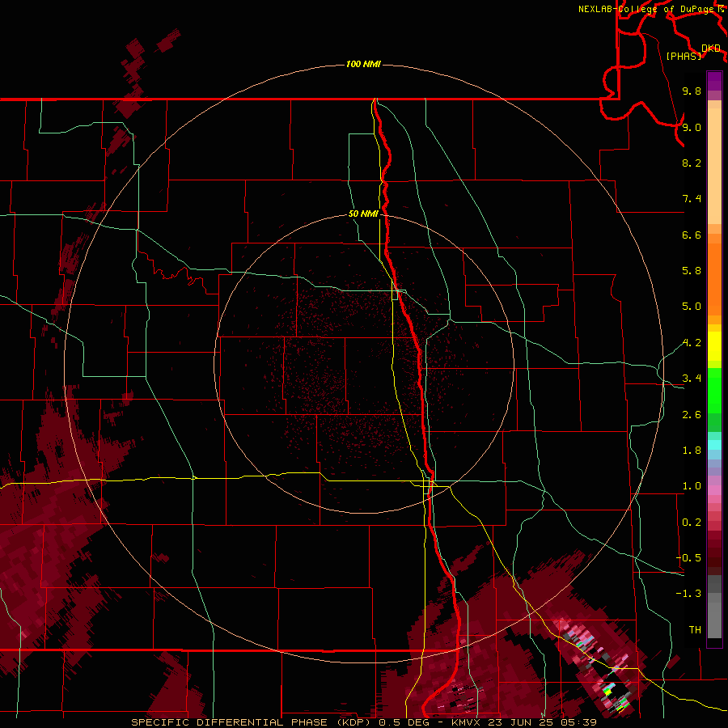Click the 1.0 scale value

(x=692, y=486)
